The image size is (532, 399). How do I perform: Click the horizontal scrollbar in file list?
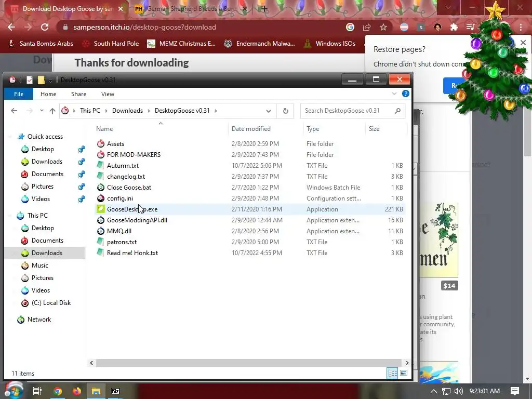[248, 363]
